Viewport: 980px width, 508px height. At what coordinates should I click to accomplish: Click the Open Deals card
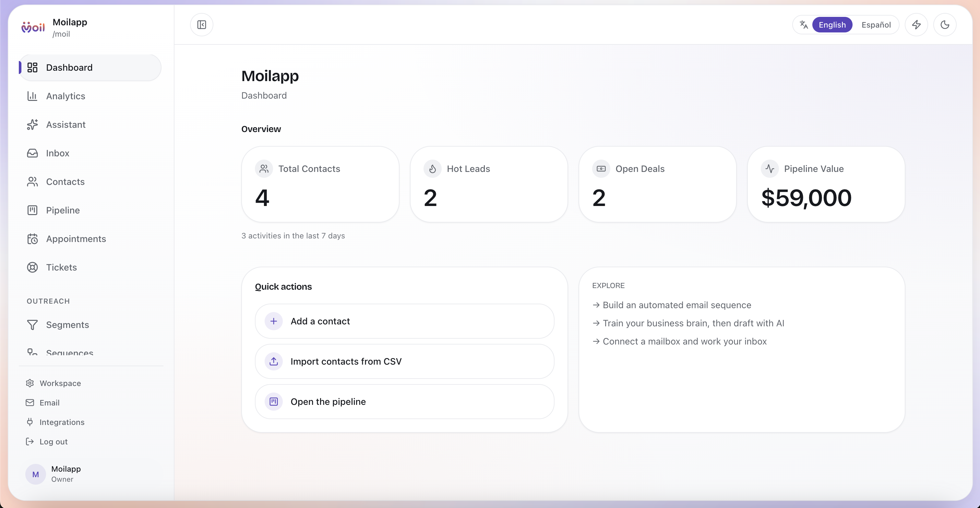coord(657,184)
